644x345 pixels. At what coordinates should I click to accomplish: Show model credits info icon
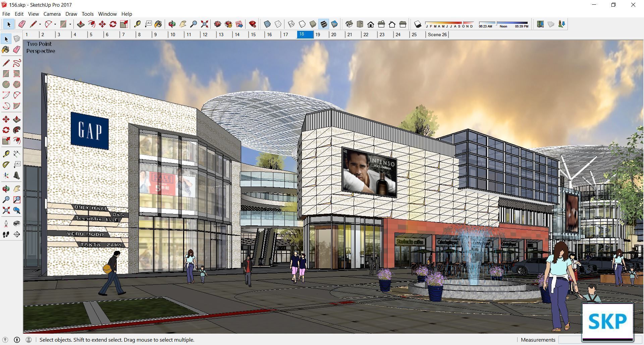coord(17,340)
